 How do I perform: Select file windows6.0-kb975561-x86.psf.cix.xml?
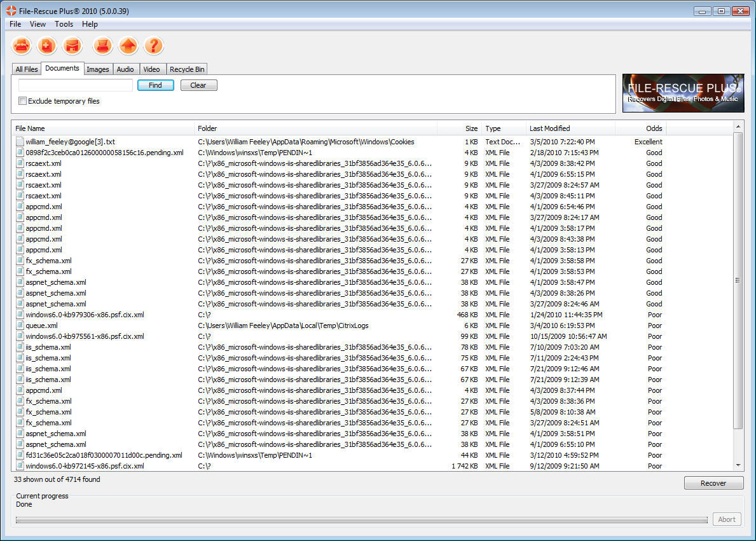tap(85, 336)
